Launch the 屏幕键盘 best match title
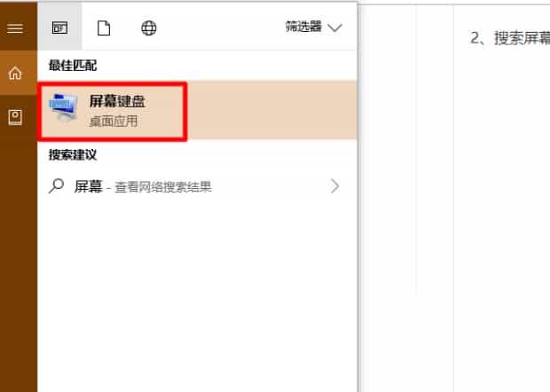 point(117,101)
